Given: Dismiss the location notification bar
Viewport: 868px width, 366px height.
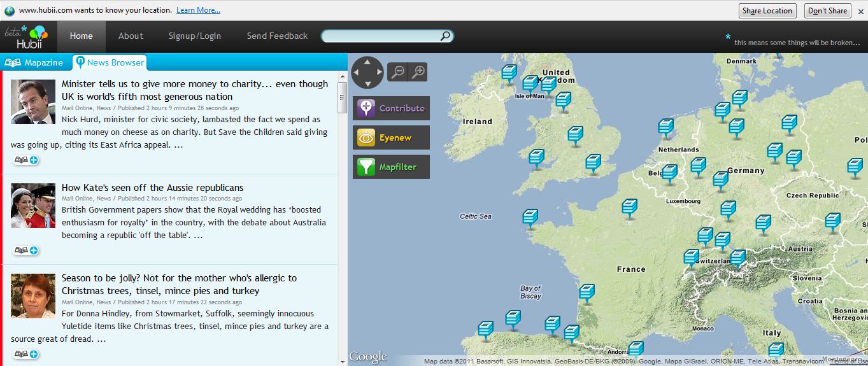Looking at the screenshot, I should click(x=861, y=11).
